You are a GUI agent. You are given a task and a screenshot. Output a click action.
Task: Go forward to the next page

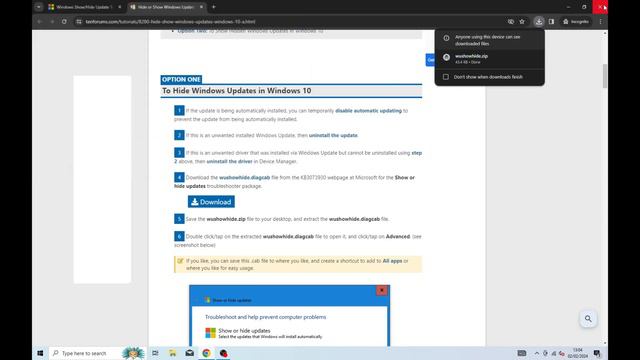pyautogui.click(x=52, y=22)
